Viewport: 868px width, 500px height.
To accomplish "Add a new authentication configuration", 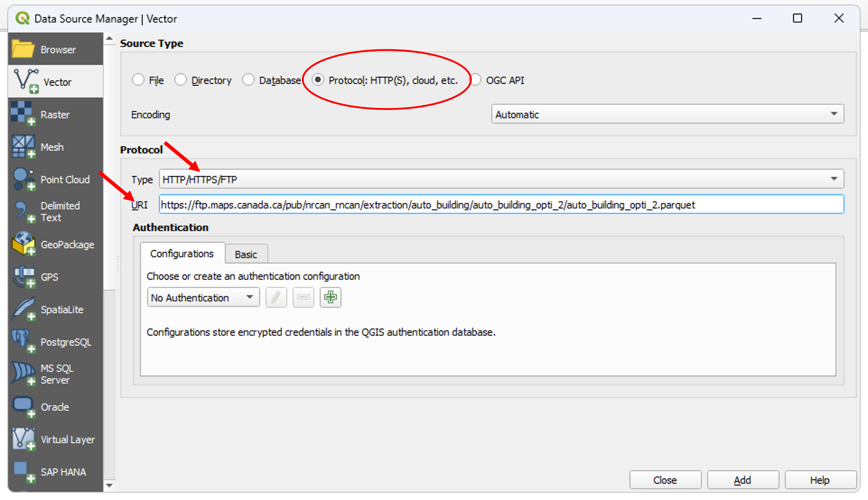I will pos(329,297).
